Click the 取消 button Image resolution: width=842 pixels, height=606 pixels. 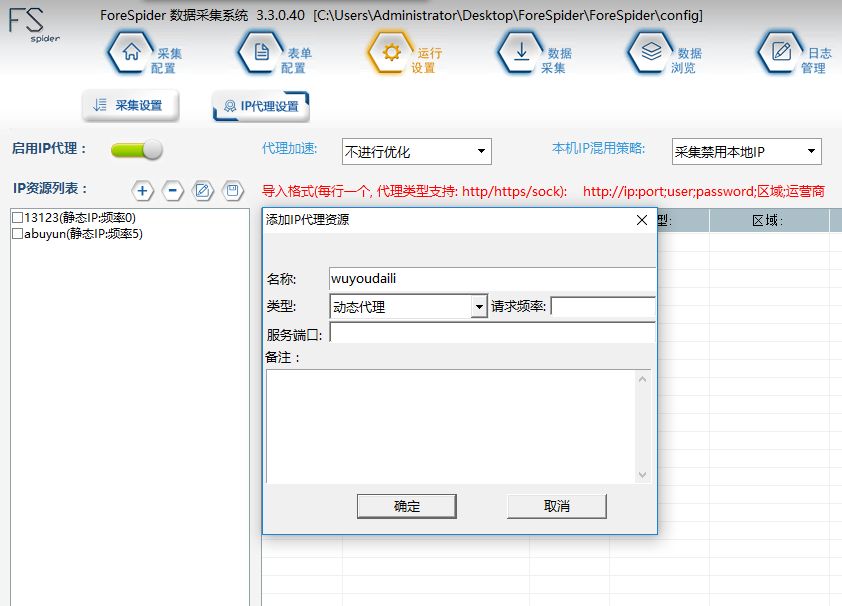coord(556,506)
